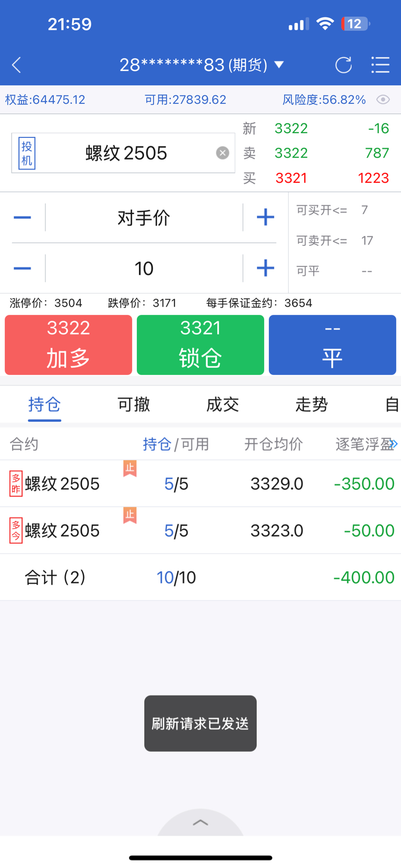Tap the latest price 新 3322
401x868 pixels.
291,128
